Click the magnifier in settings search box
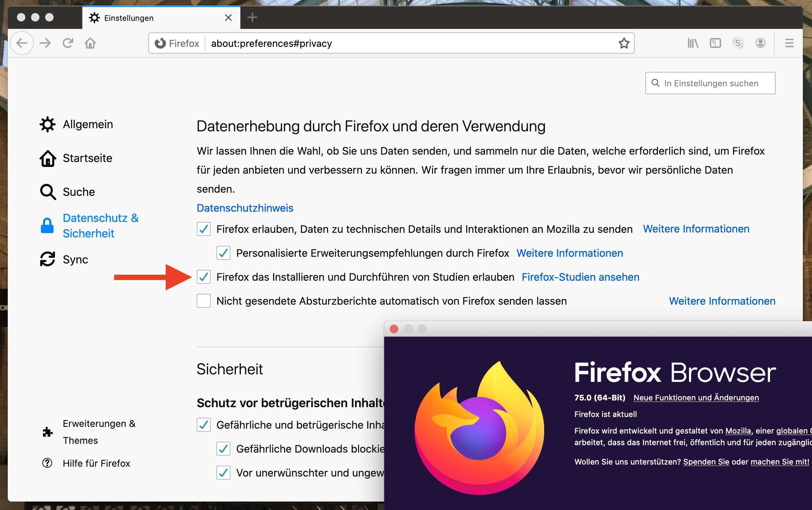The height and width of the screenshot is (510, 812). click(656, 83)
